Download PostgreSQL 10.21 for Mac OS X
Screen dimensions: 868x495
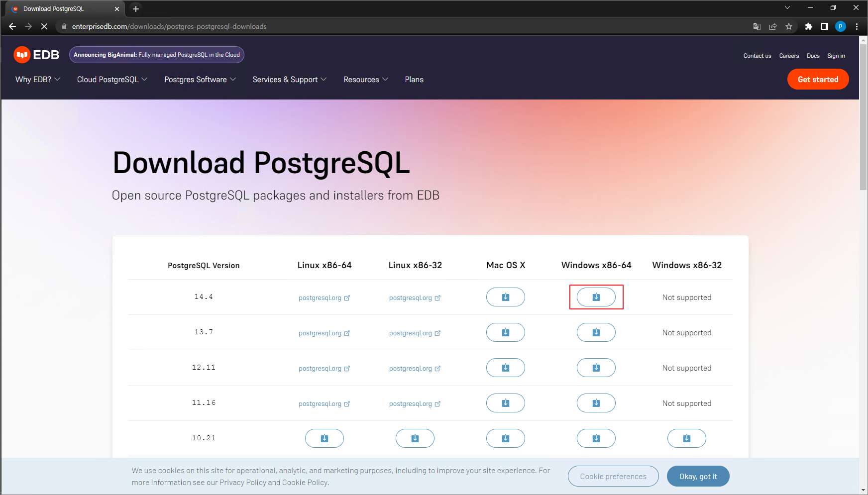(505, 438)
